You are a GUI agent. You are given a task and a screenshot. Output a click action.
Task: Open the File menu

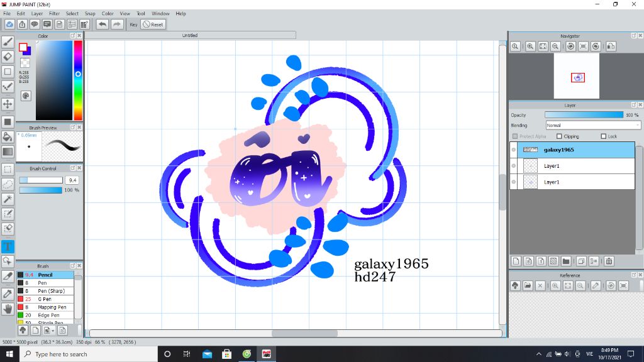pyautogui.click(x=7, y=14)
